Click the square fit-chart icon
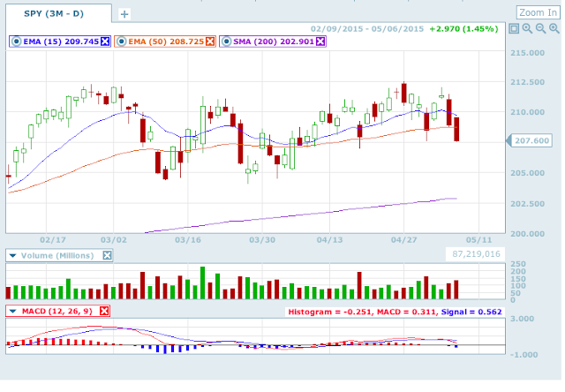 [x=514, y=28]
